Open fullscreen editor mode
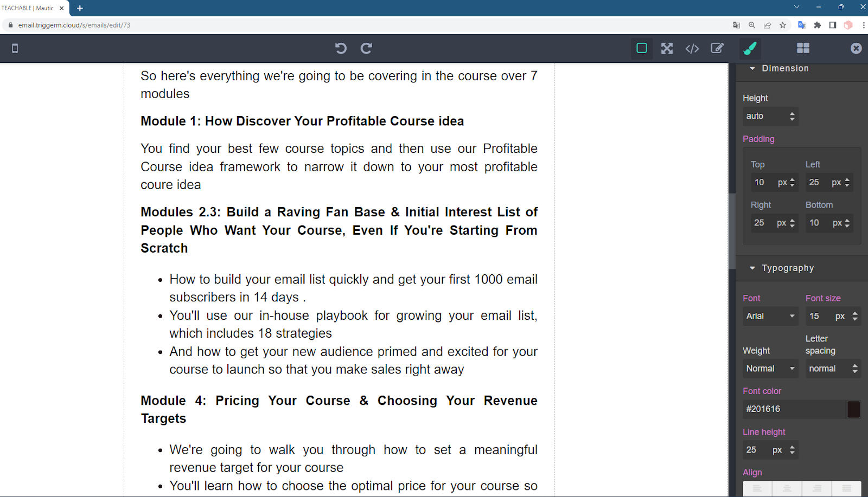 [x=667, y=48]
